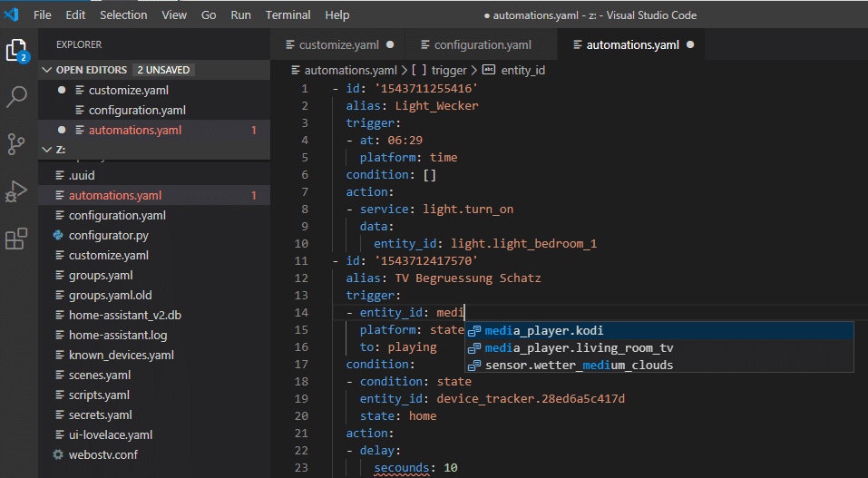Screen dimensions: 868x478
Task: Click the Python icon beside configurator.py
Action: click(x=58, y=236)
